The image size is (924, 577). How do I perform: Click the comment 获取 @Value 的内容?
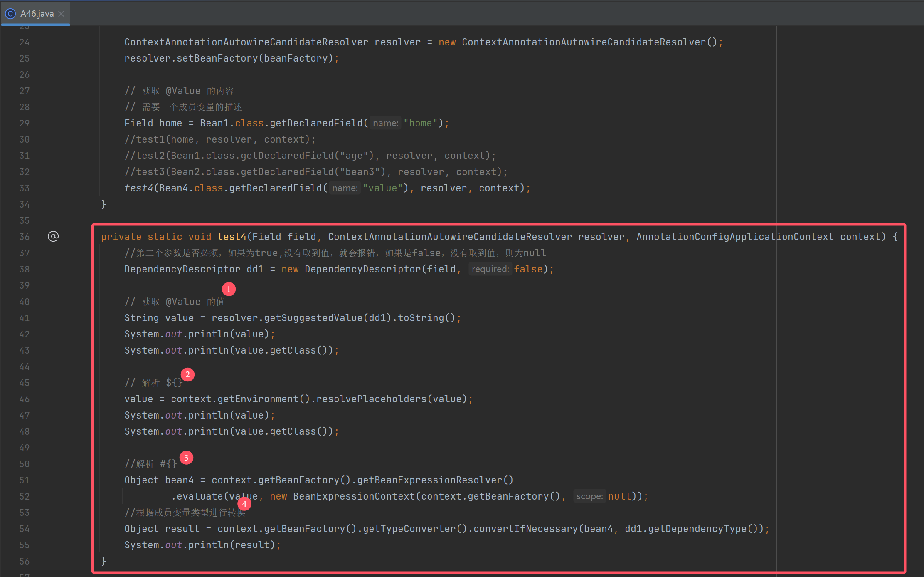pos(179,91)
